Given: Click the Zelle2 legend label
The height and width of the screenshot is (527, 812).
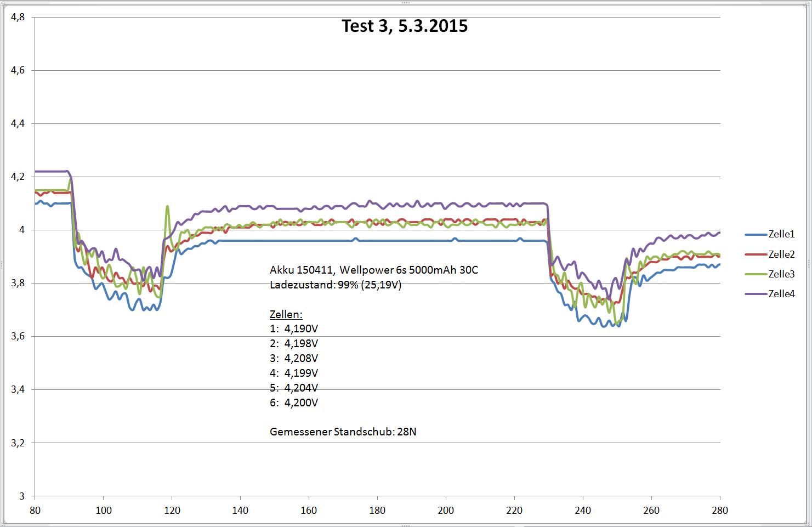Looking at the screenshot, I should tap(781, 254).
